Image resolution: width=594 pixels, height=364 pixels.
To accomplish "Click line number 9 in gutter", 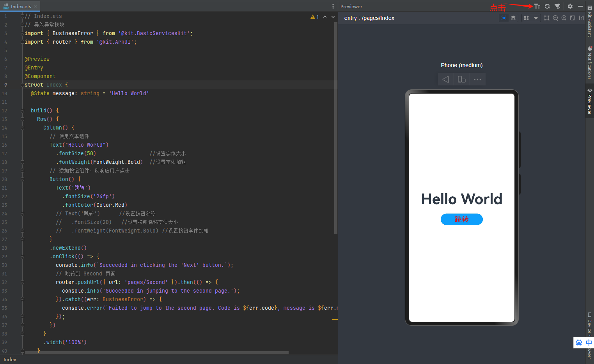I will pyautogui.click(x=5, y=85).
